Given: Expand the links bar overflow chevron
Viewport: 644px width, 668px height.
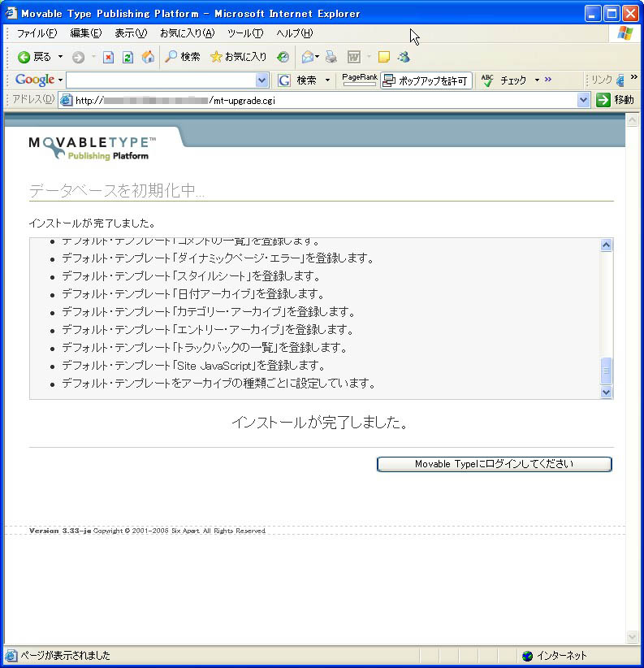Looking at the screenshot, I should [x=634, y=76].
